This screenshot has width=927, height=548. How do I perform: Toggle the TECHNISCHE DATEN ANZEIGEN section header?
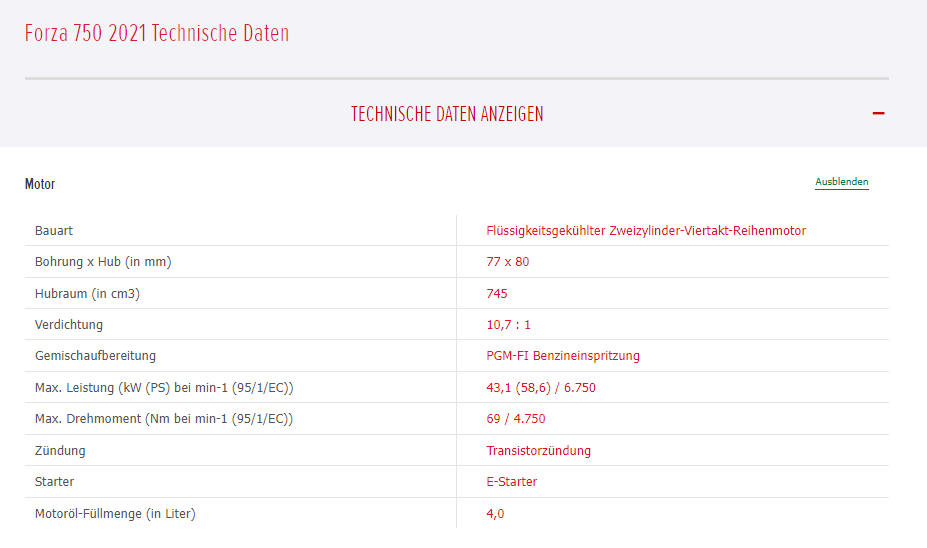pyautogui.click(x=447, y=114)
